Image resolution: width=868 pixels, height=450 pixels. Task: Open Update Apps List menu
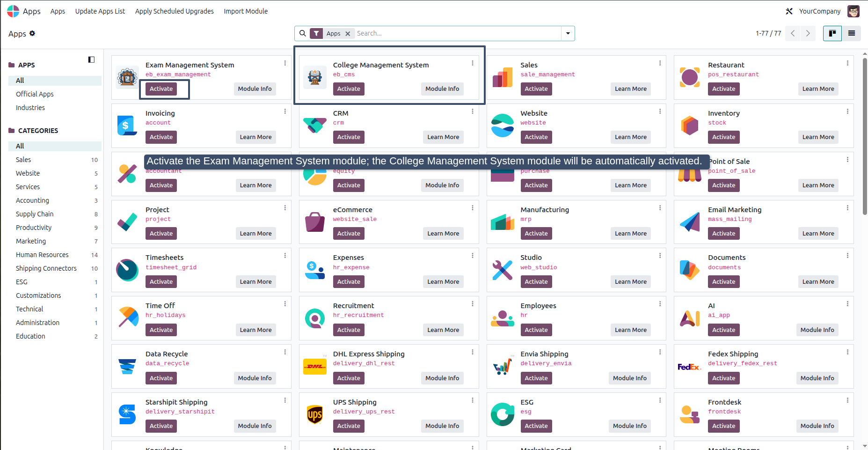coord(100,11)
